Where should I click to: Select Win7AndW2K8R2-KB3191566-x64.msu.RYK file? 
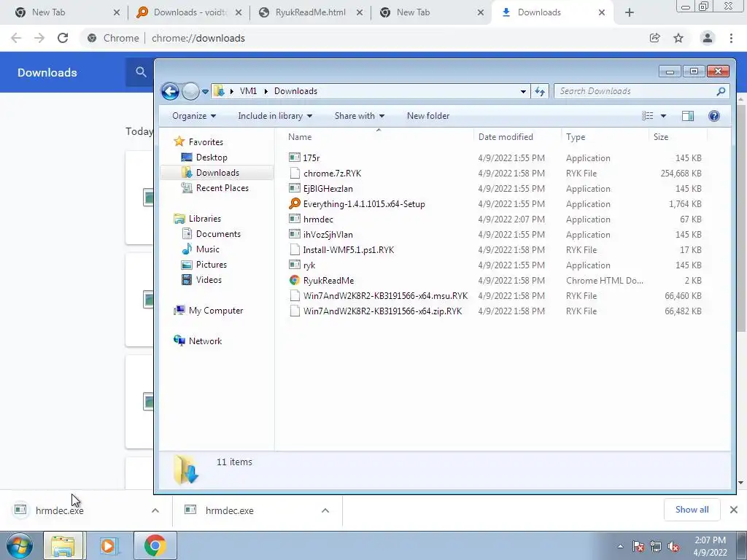pos(385,296)
